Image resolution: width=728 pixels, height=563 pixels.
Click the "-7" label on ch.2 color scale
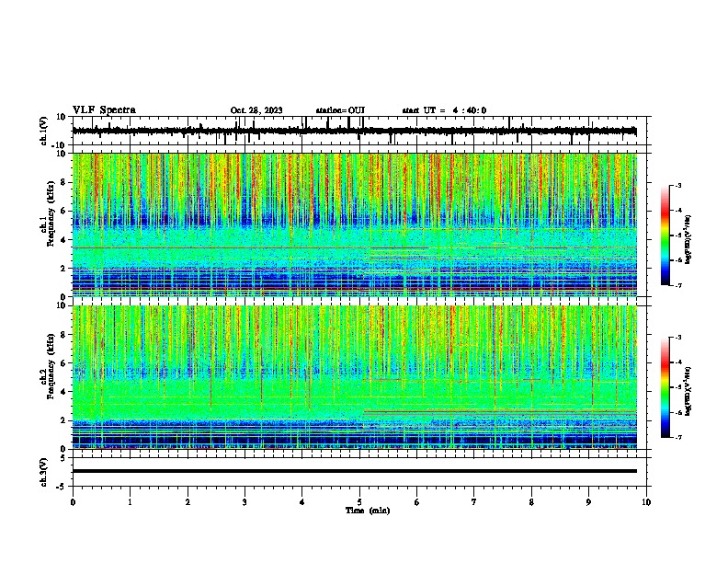point(677,437)
